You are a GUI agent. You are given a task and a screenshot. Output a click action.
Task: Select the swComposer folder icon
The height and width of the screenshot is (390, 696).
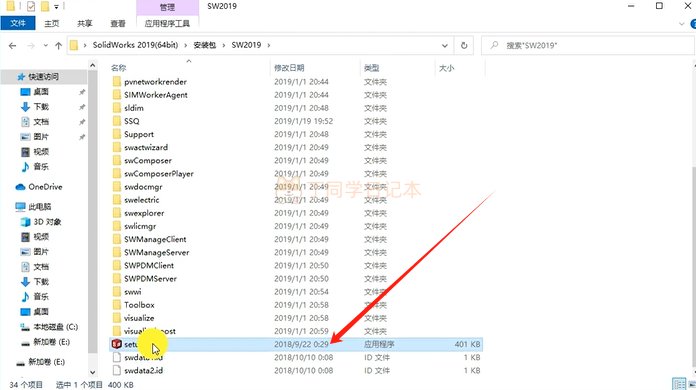click(117, 160)
